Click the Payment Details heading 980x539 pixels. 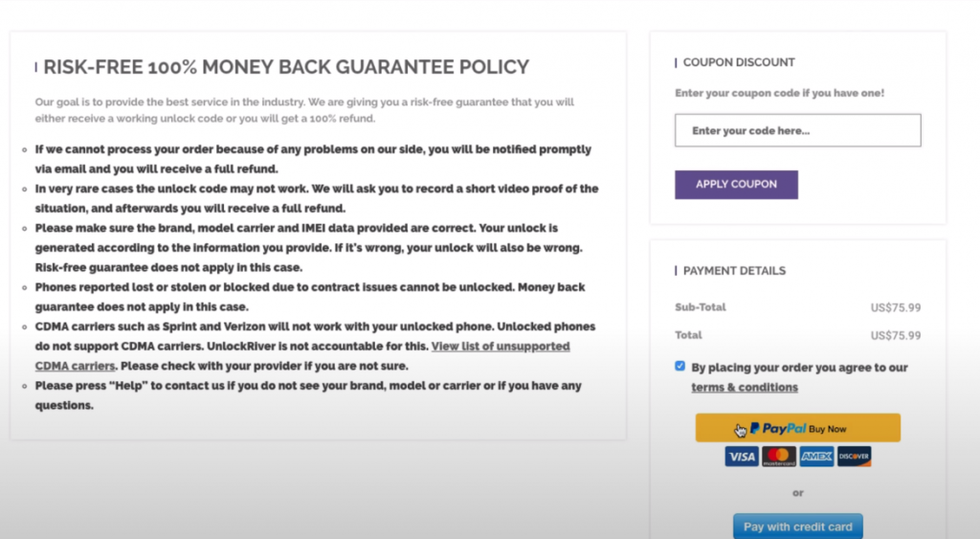coord(734,271)
